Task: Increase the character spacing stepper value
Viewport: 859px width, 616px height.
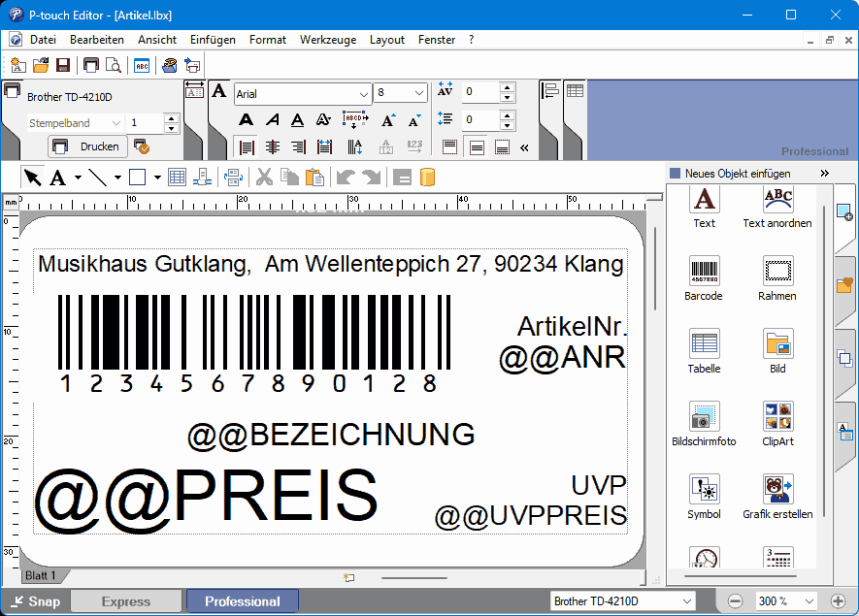Action: 508,87
